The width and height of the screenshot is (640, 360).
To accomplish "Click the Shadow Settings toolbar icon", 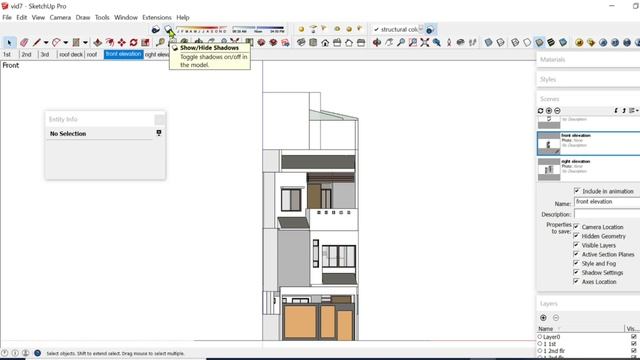I will point(156,29).
